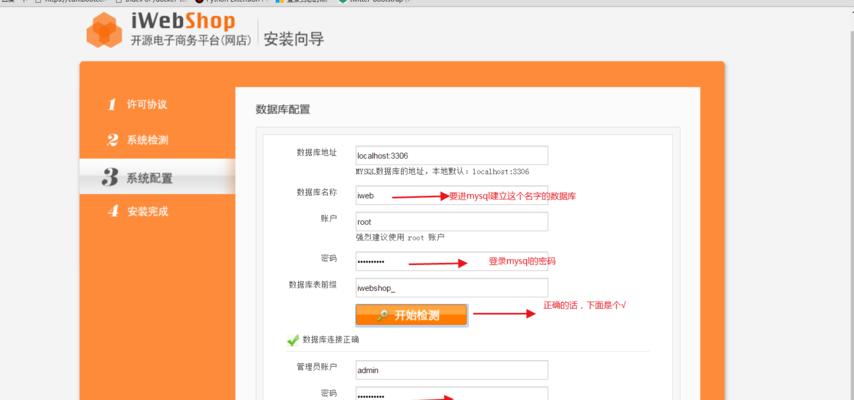The image size is (854, 400).
Task: Focus the 数据库地址 field with localhost:3306
Action: pyautogui.click(x=452, y=155)
